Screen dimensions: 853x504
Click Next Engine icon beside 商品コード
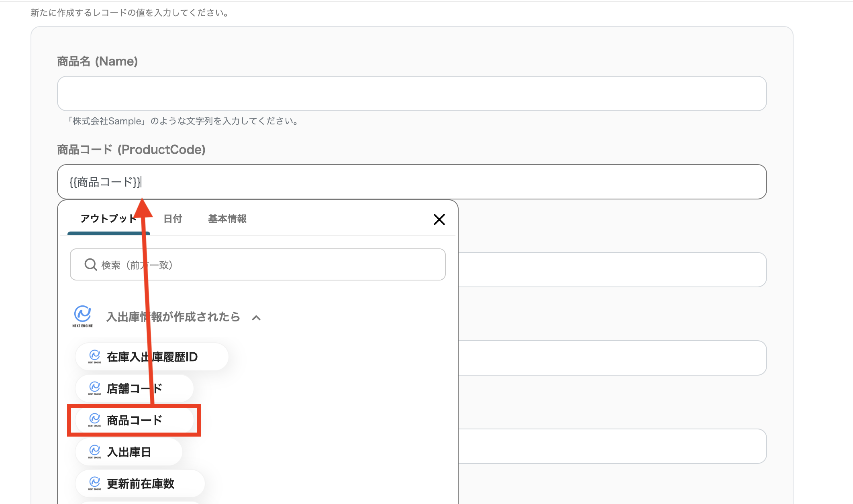(x=95, y=420)
